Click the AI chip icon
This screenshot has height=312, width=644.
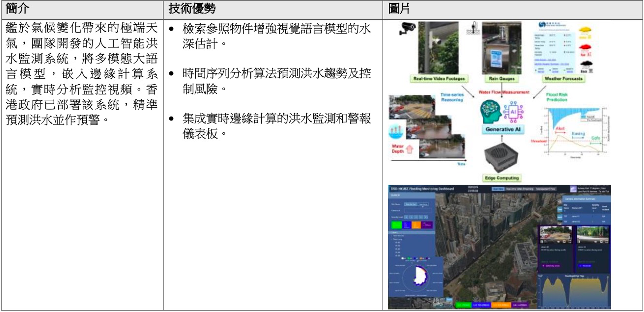[x=513, y=112]
